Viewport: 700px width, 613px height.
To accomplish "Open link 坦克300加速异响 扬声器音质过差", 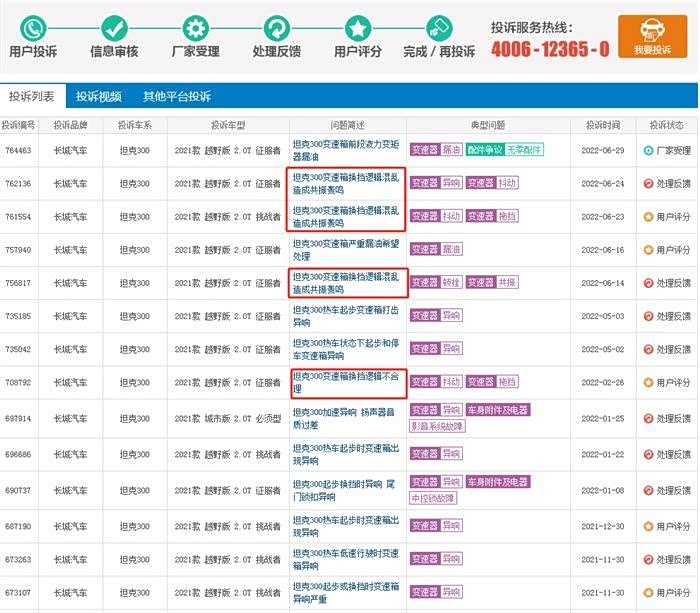I will click(344, 418).
